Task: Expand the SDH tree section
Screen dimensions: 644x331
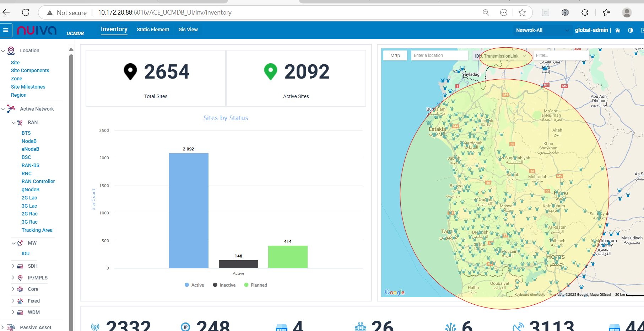Action: [13, 266]
